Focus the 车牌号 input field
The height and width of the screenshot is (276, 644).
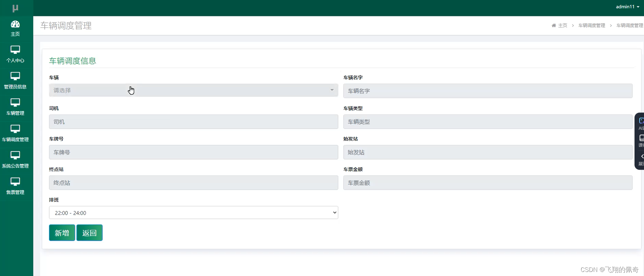tap(193, 152)
